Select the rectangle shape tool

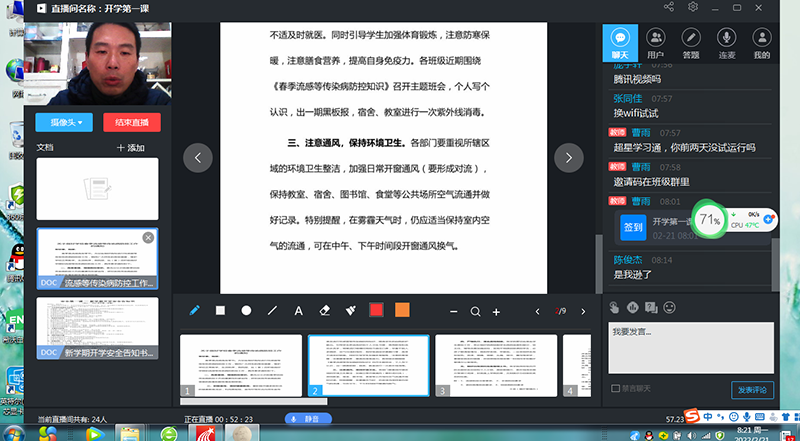click(221, 311)
